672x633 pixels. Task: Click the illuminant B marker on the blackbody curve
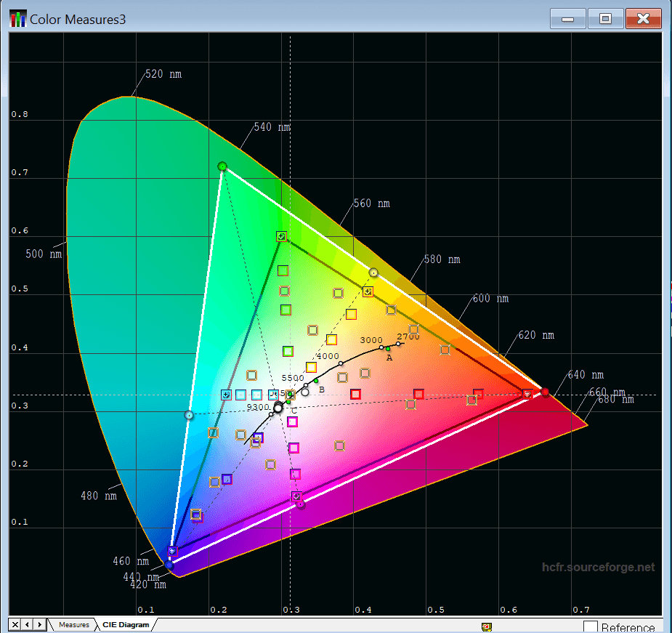[316, 381]
